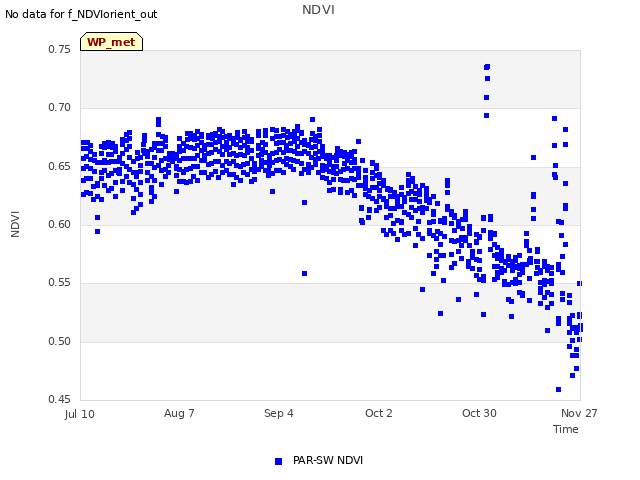Click the NDVI chart title
The height and width of the screenshot is (480, 640).
point(318,9)
